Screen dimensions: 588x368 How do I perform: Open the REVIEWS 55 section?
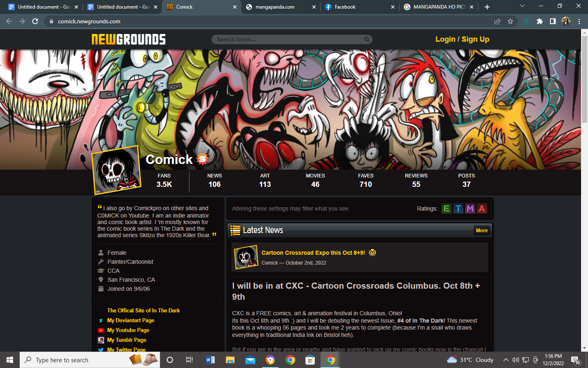coord(416,180)
